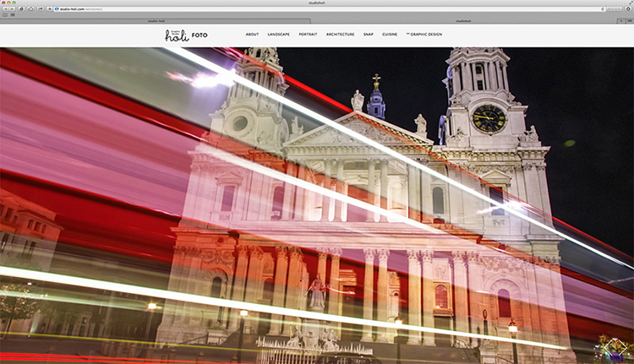
Task: Click the holi FOTO site logo
Action: (x=185, y=35)
